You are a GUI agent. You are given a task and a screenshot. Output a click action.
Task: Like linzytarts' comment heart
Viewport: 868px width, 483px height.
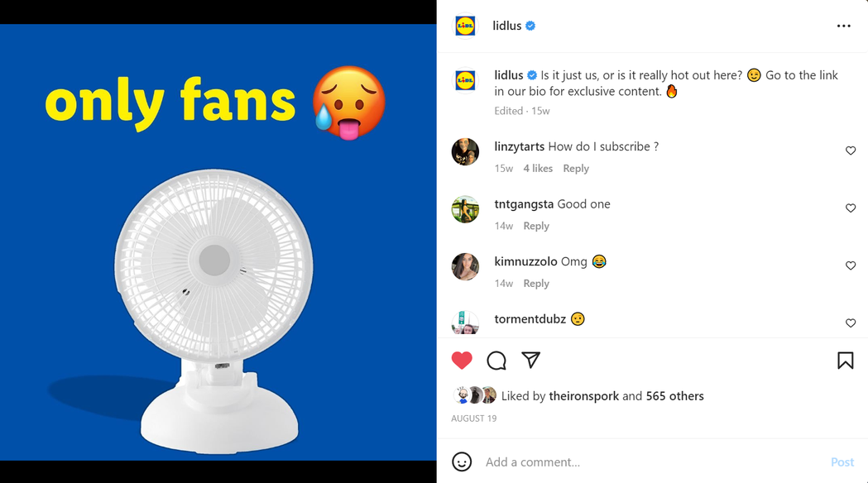click(x=851, y=151)
